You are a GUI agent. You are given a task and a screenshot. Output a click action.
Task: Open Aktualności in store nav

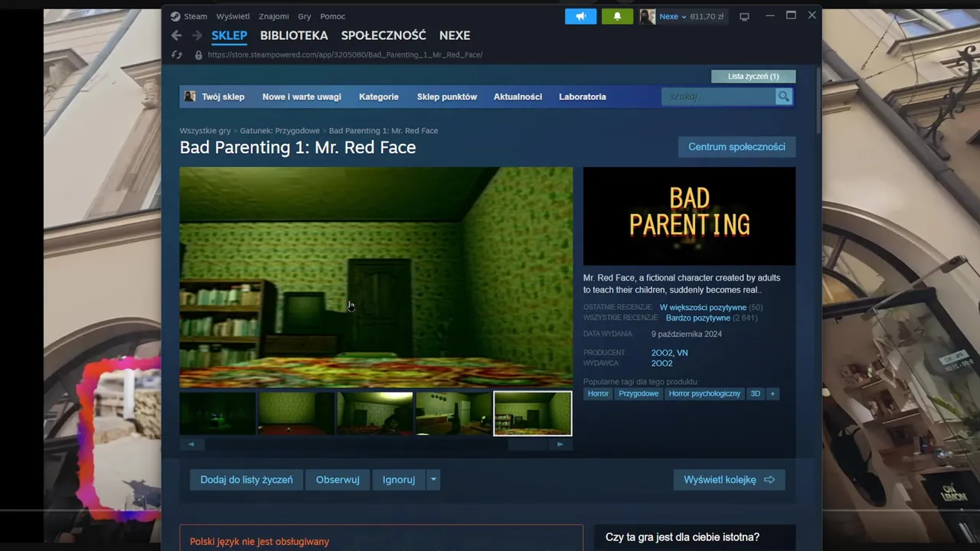[x=518, y=96]
